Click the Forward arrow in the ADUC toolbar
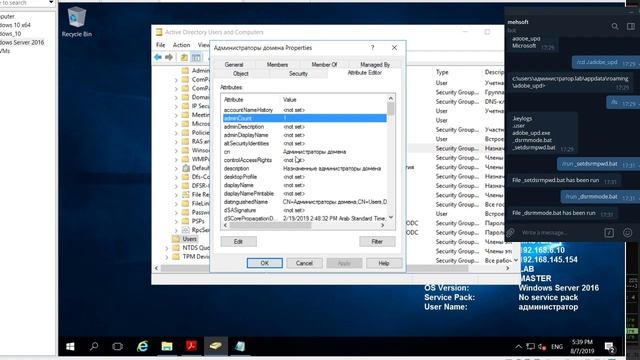640x360 pixels. click(169, 57)
